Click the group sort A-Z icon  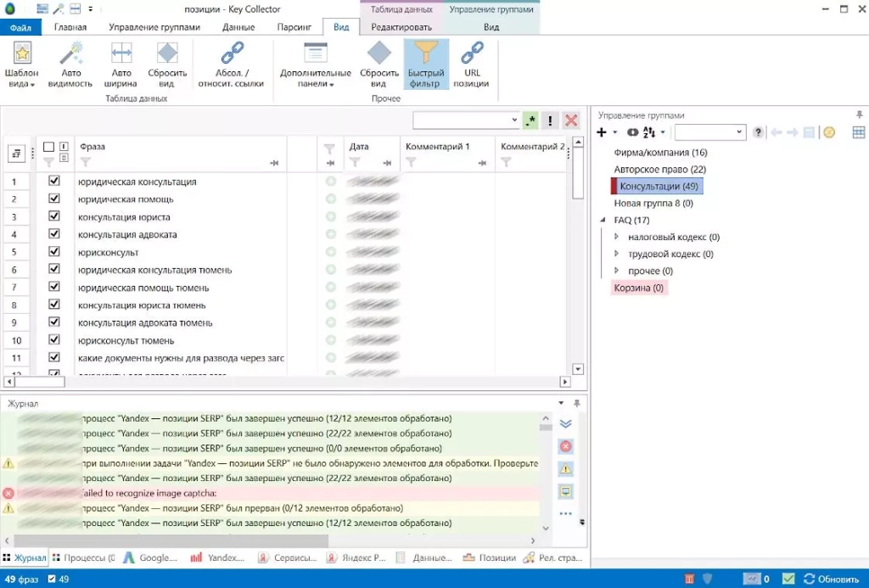pyautogui.click(x=649, y=132)
